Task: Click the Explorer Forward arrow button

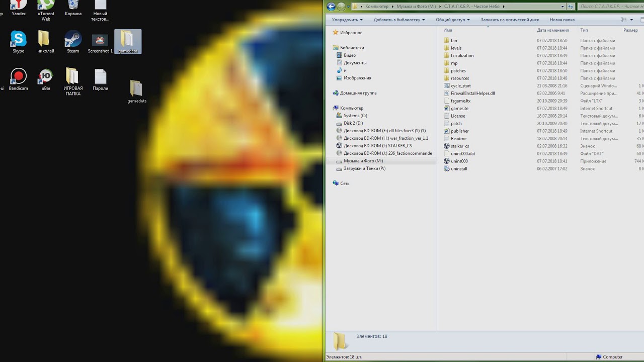Action: 342,7
